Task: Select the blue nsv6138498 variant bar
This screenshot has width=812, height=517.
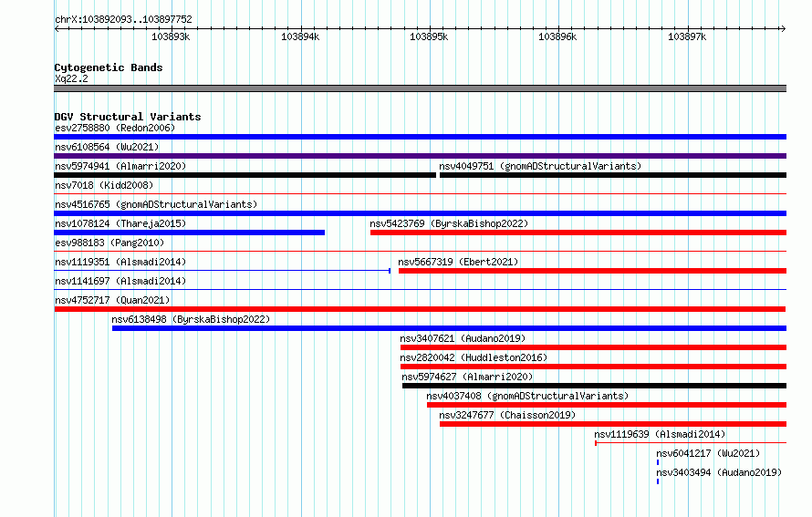Action: pyautogui.click(x=449, y=328)
